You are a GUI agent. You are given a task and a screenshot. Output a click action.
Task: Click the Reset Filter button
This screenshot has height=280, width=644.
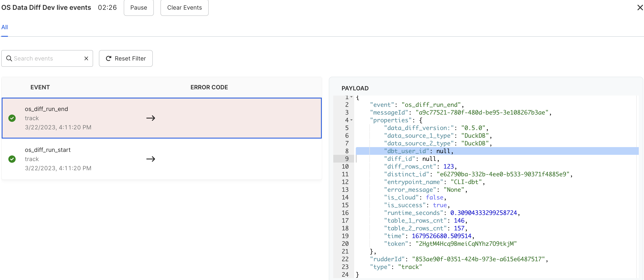click(125, 58)
